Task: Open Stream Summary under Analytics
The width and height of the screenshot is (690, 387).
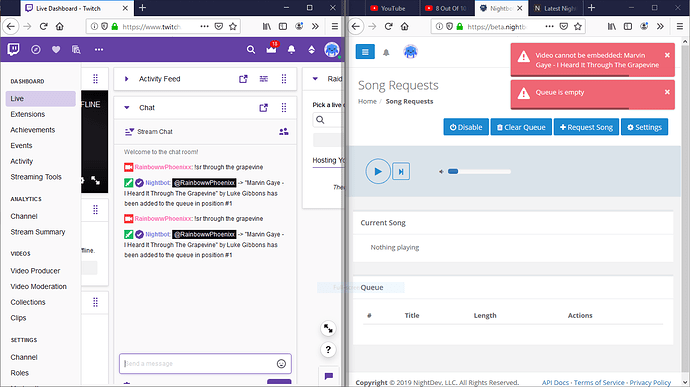Action: [x=38, y=232]
